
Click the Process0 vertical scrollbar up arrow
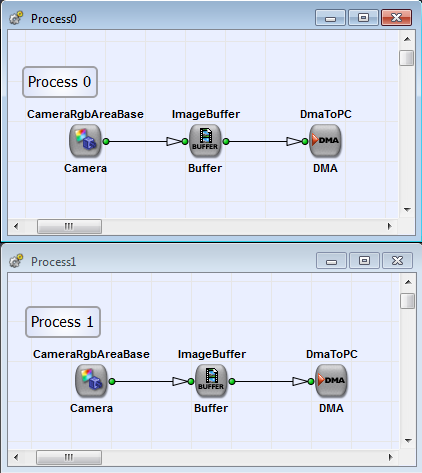pos(407,39)
